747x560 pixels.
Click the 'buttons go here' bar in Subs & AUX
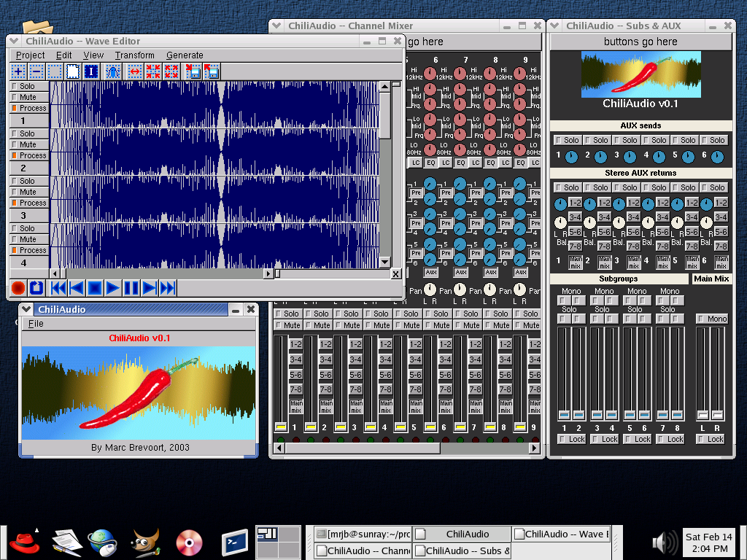coord(640,42)
